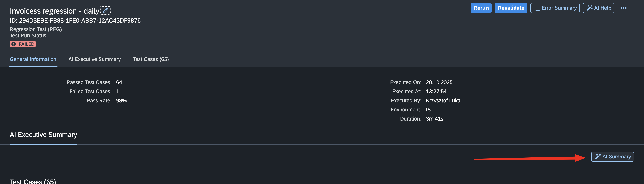
Task: Click the Test Cases (65) section heading
Action: [x=33, y=181]
